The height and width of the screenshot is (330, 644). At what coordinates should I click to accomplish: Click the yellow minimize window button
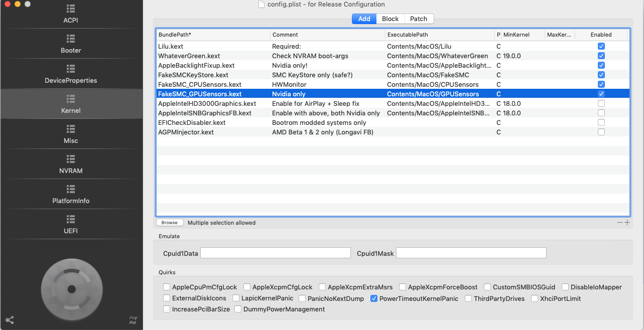tap(18, 4)
